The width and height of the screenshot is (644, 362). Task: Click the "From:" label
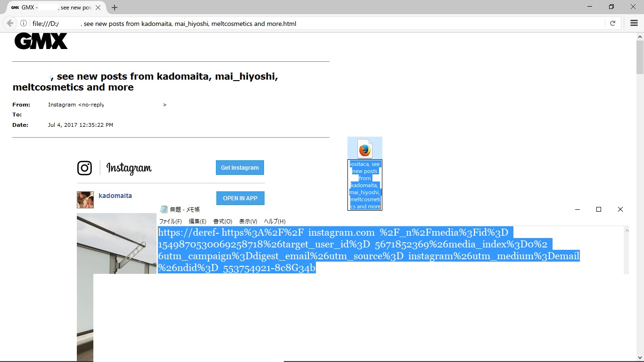(x=21, y=105)
